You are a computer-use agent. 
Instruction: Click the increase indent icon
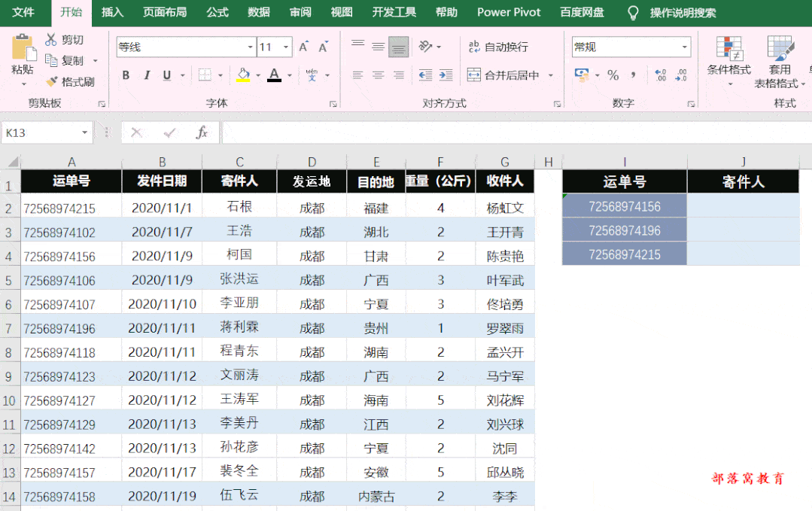click(x=446, y=75)
